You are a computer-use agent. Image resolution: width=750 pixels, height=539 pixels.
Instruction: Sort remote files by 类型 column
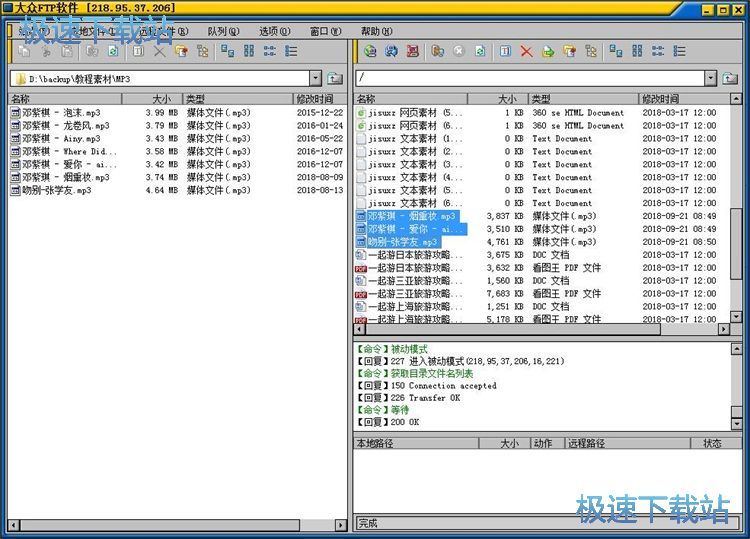pos(583,99)
